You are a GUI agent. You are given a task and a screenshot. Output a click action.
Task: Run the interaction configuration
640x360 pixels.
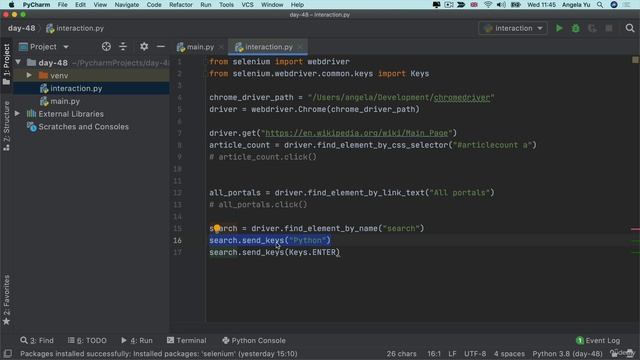(559, 28)
